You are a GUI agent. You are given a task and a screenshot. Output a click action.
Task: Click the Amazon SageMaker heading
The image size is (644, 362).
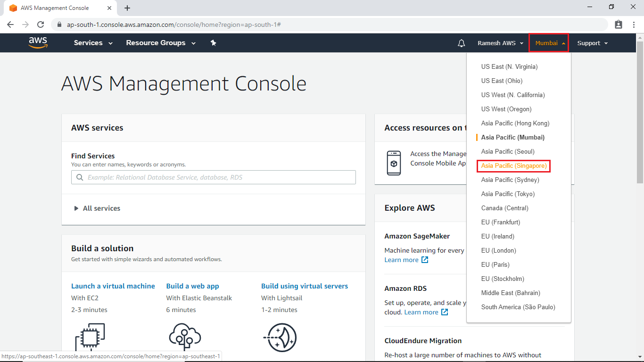417,236
